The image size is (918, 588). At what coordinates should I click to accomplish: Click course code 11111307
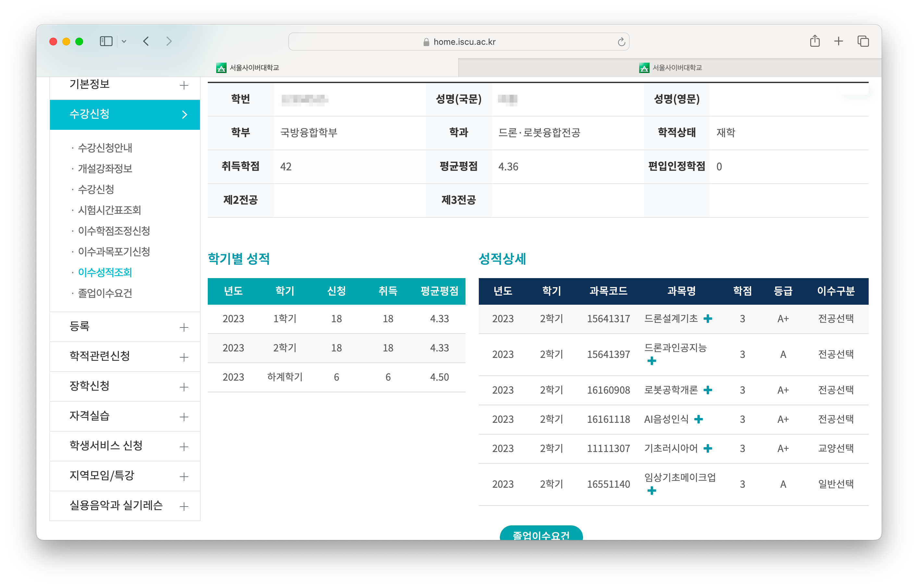(x=608, y=449)
